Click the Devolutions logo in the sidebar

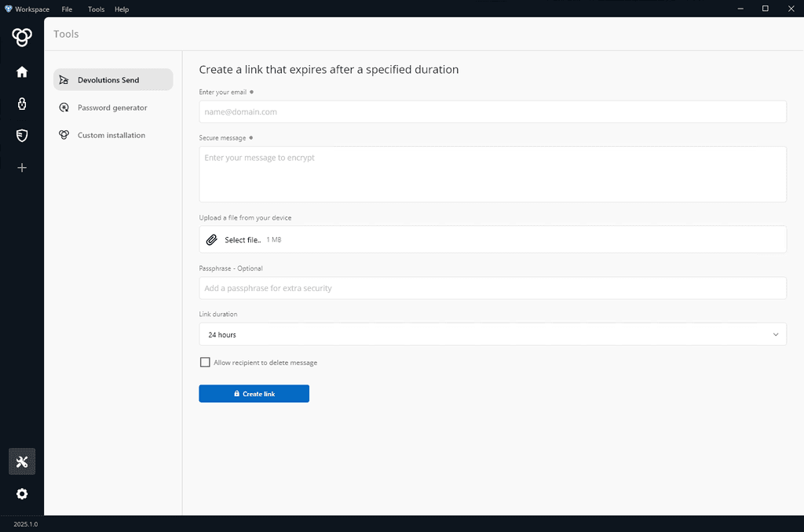click(22, 36)
